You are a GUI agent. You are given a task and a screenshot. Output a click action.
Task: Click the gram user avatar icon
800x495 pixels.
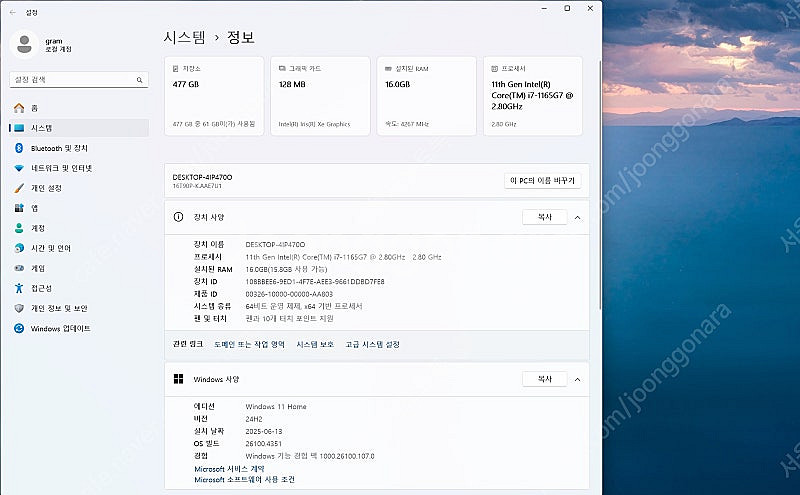click(x=24, y=45)
